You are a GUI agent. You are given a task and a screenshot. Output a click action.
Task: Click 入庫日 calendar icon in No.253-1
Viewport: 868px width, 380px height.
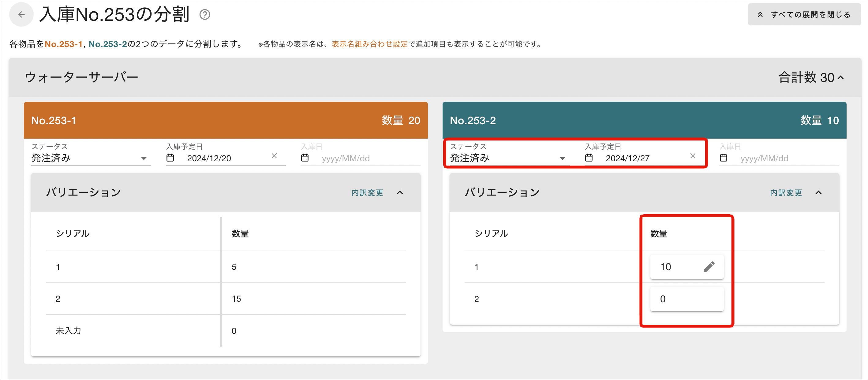pos(305,158)
